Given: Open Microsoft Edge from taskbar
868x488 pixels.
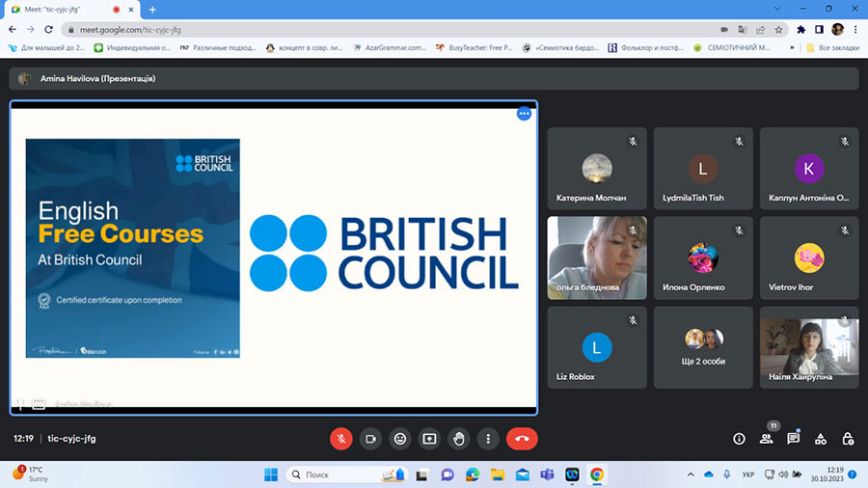Looking at the screenshot, I should (473, 474).
